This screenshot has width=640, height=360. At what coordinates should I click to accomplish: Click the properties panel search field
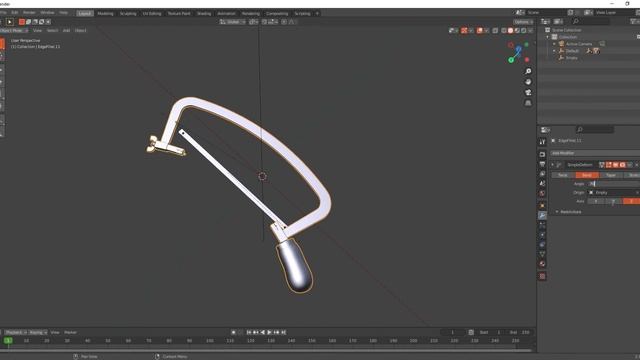[595, 130]
